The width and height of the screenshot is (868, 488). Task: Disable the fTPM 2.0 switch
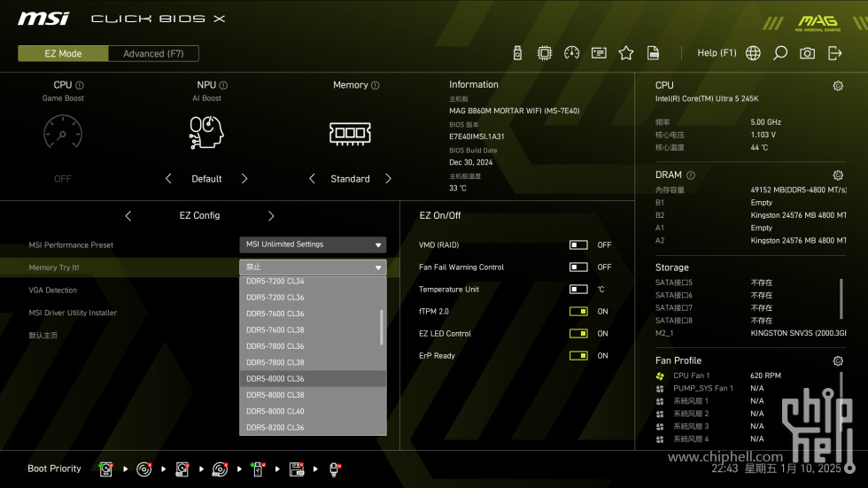point(578,312)
